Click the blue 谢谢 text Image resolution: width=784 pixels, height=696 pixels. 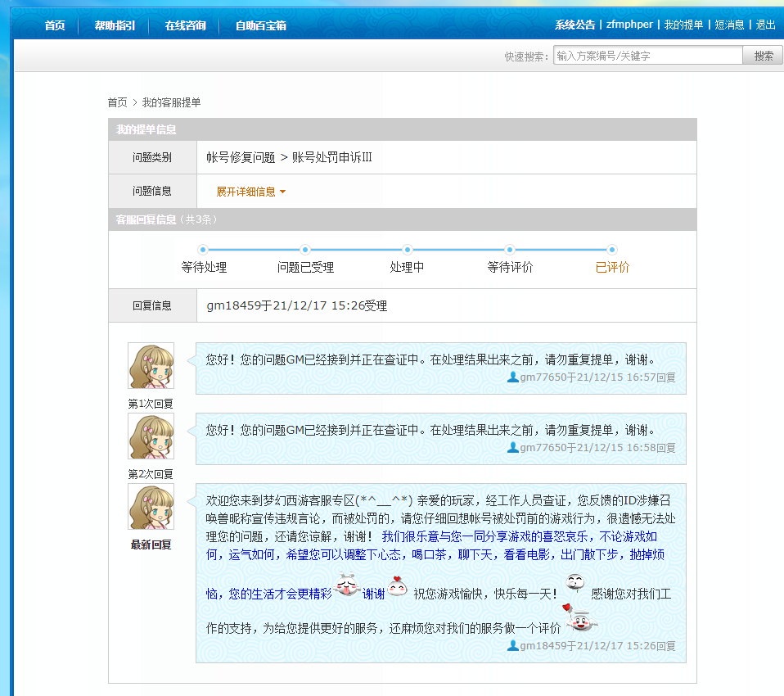pyautogui.click(x=373, y=594)
